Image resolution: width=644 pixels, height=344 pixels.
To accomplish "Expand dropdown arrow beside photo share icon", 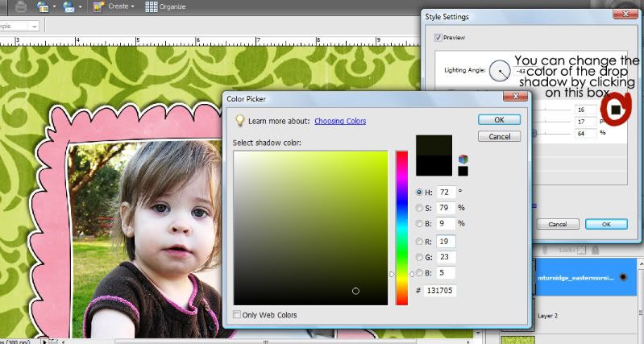I will click(54, 7).
